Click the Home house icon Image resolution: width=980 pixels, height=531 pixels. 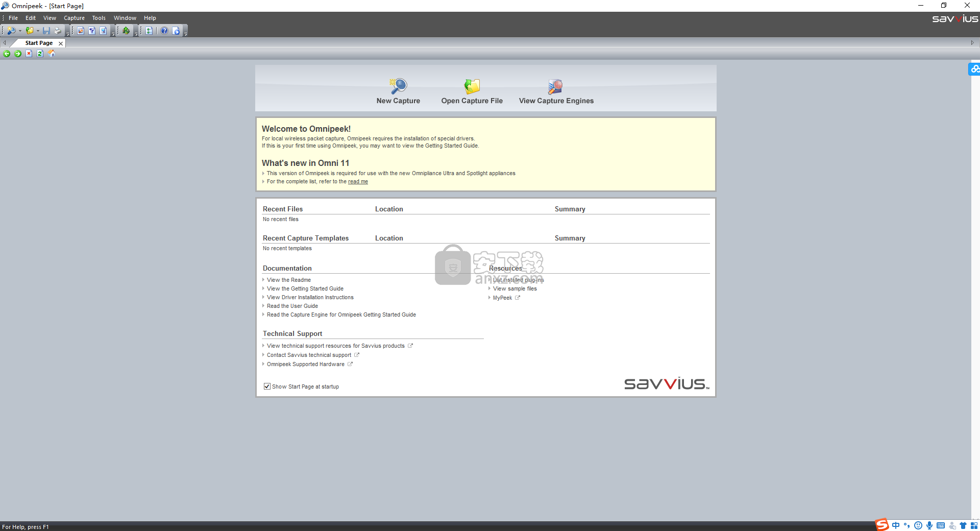point(52,54)
